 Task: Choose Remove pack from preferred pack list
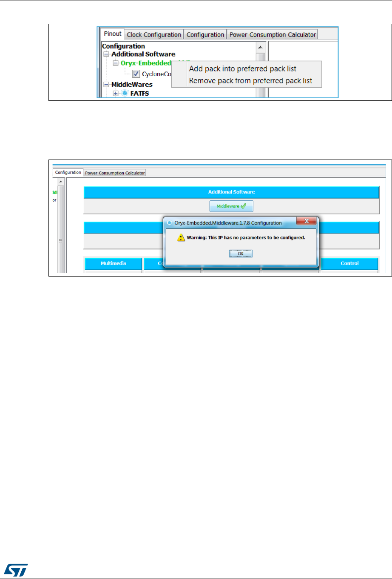click(250, 81)
